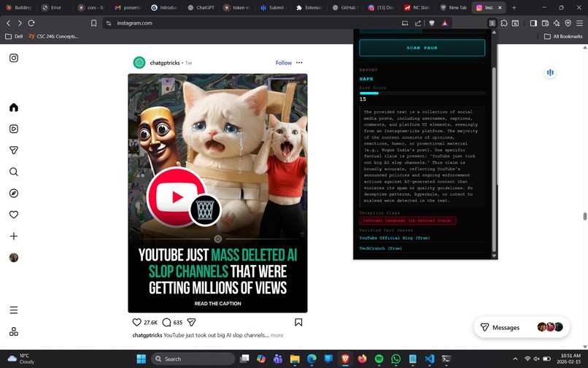This screenshot has width=588, height=368.
Task: Click the active scanner extension icon
Action: point(492,23)
